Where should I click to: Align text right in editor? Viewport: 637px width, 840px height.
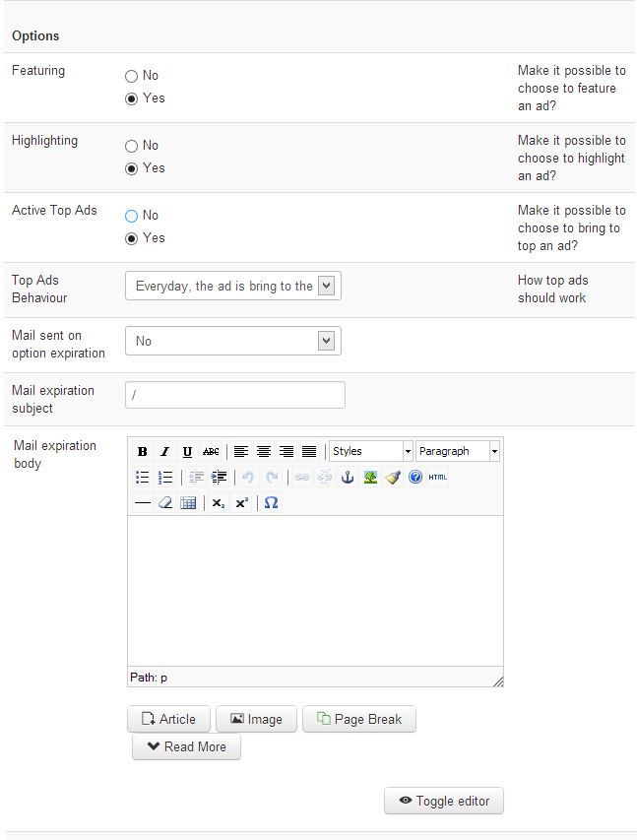[287, 452]
